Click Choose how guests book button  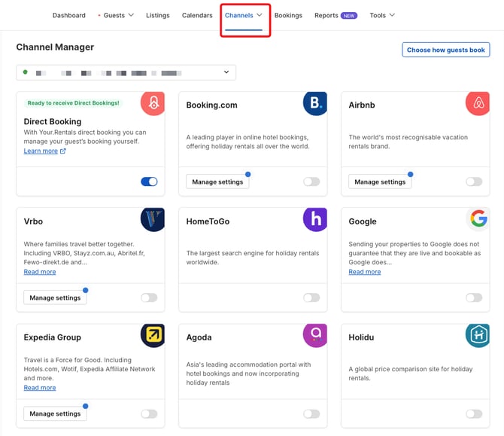tap(446, 50)
